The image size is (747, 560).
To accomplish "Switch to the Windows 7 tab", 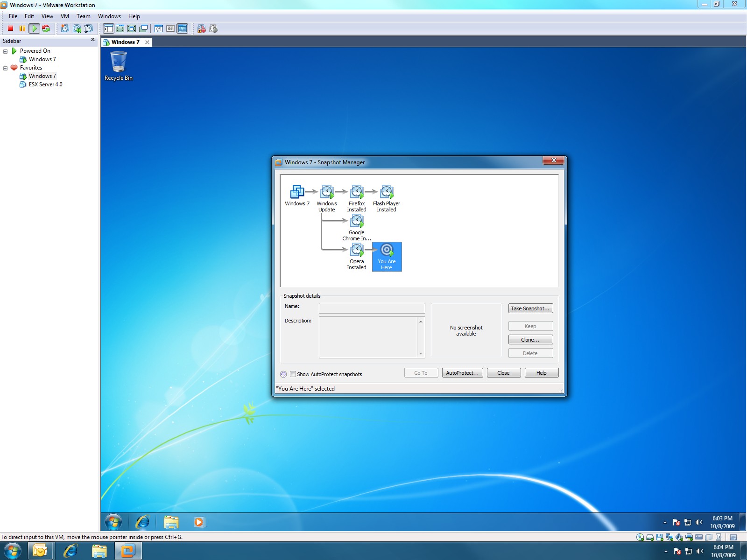I will pyautogui.click(x=125, y=42).
